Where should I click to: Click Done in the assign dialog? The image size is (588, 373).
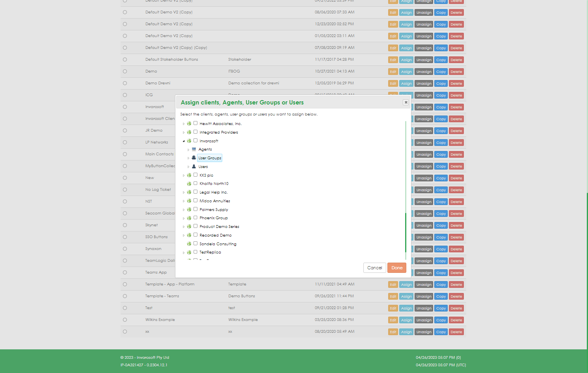pos(397,268)
